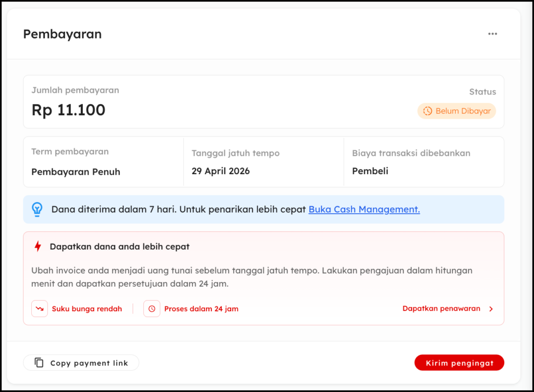The image size is (534, 392).
Task: Click the clock icon beside Proses dalam 24 jam
Action: click(x=152, y=309)
